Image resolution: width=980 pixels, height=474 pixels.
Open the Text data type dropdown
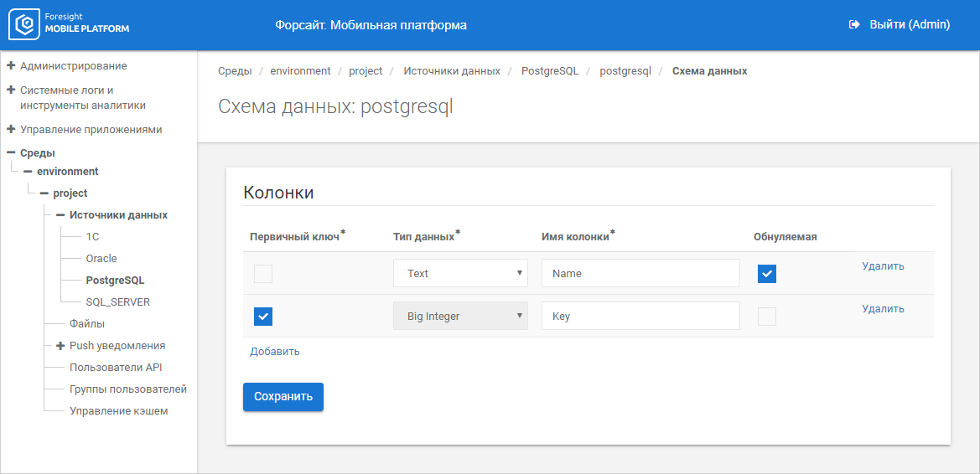[x=460, y=273]
